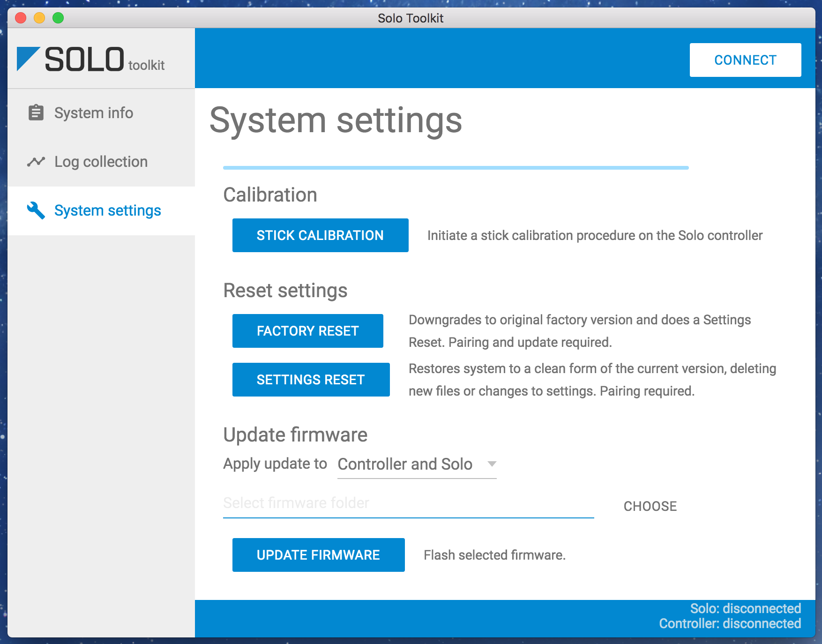The image size is (822, 644).
Task: Open the Controller and Solo dropdown
Action: point(417,464)
